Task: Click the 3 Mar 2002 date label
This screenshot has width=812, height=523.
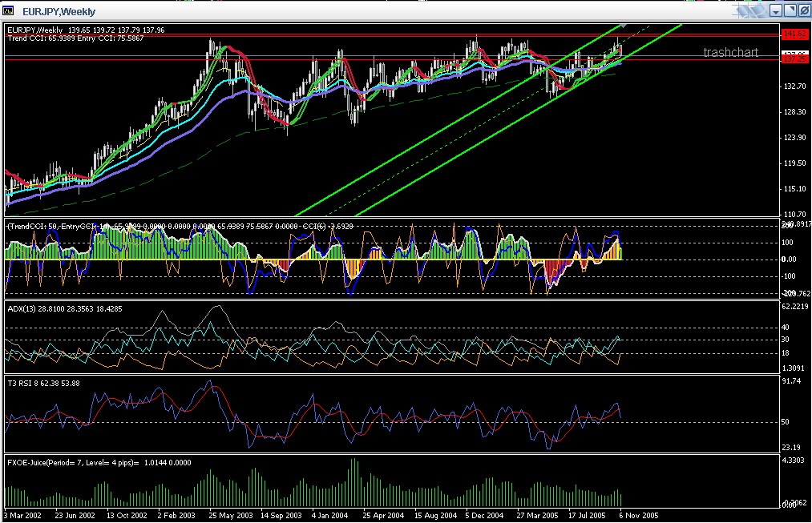Action: point(22,515)
